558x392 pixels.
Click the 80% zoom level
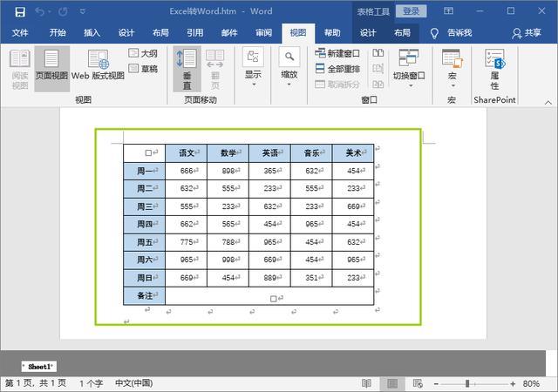(x=531, y=384)
